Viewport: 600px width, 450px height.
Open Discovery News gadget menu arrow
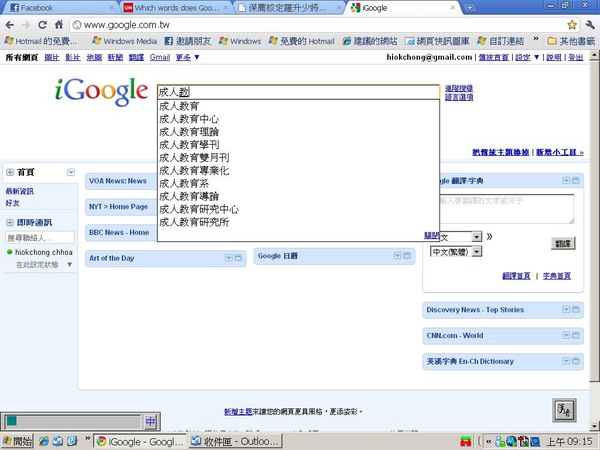[x=566, y=310]
